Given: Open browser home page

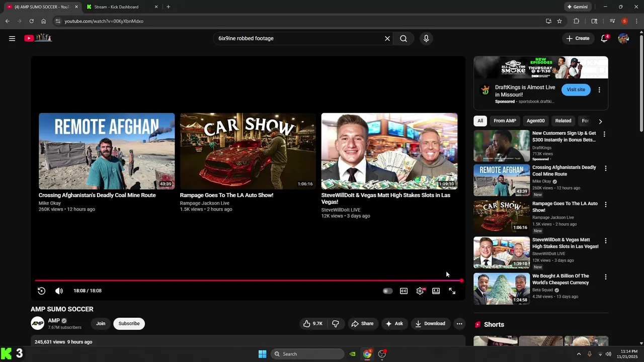Looking at the screenshot, I should coord(44,21).
